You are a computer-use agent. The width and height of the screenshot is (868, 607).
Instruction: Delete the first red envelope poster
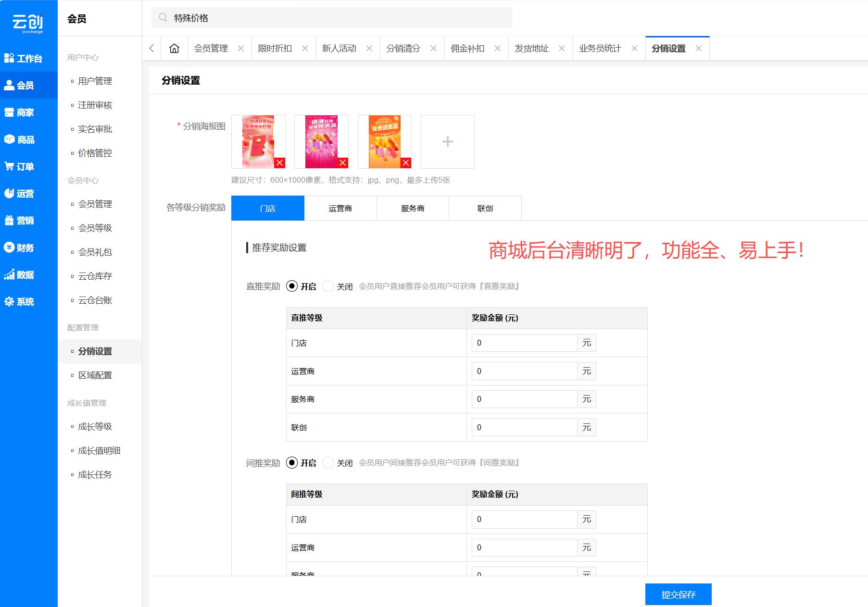(279, 163)
